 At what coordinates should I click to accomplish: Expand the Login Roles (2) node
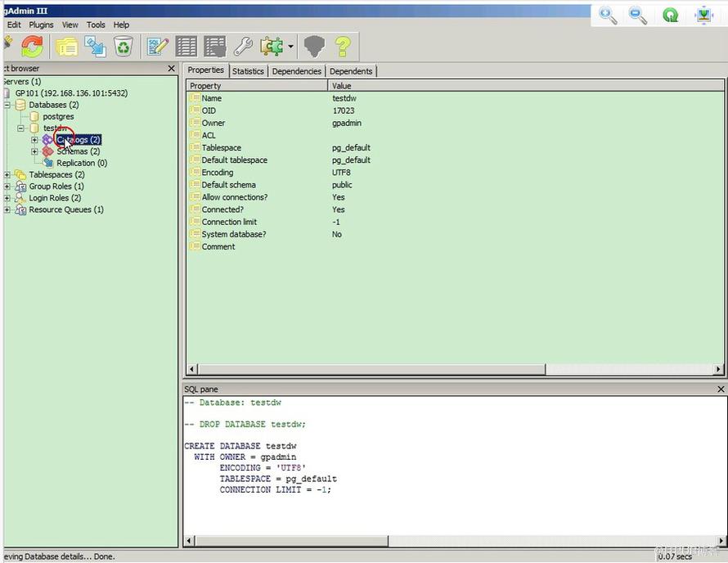coord(7,198)
